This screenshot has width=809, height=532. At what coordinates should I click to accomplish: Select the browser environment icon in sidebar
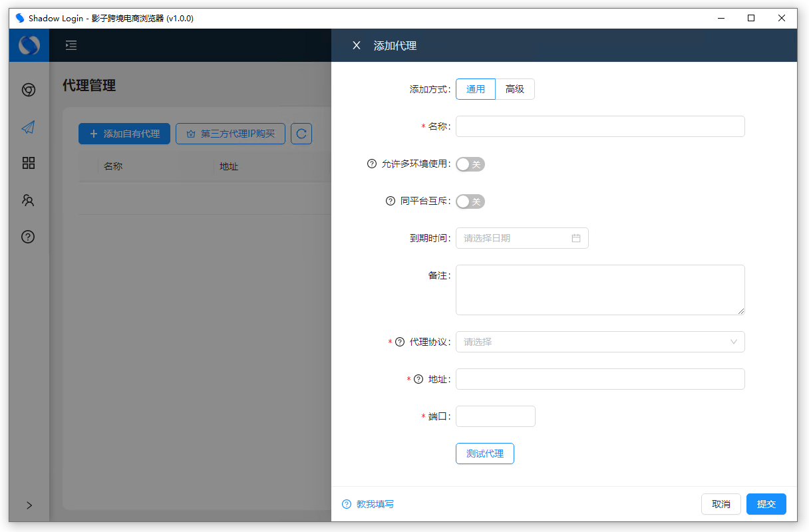(x=28, y=88)
